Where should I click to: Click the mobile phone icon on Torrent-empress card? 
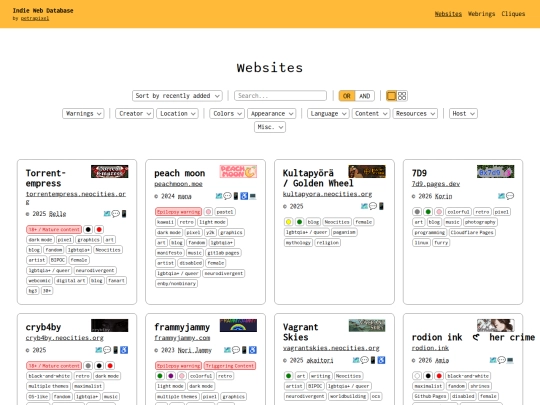click(124, 214)
